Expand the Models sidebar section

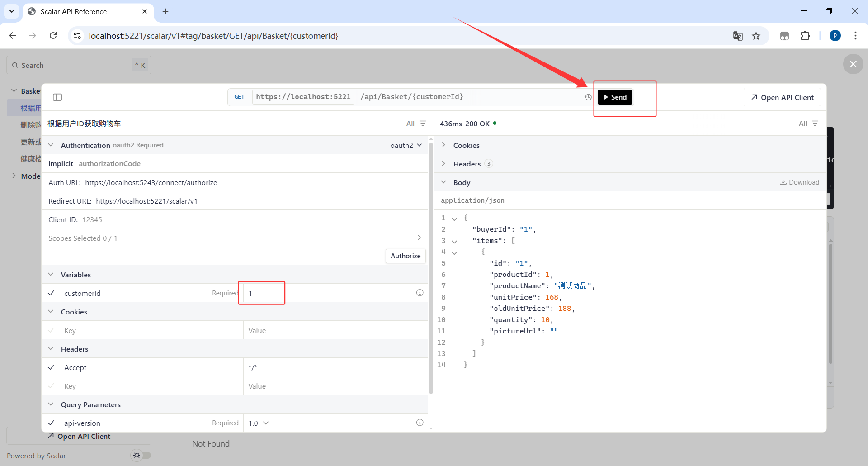(14, 176)
